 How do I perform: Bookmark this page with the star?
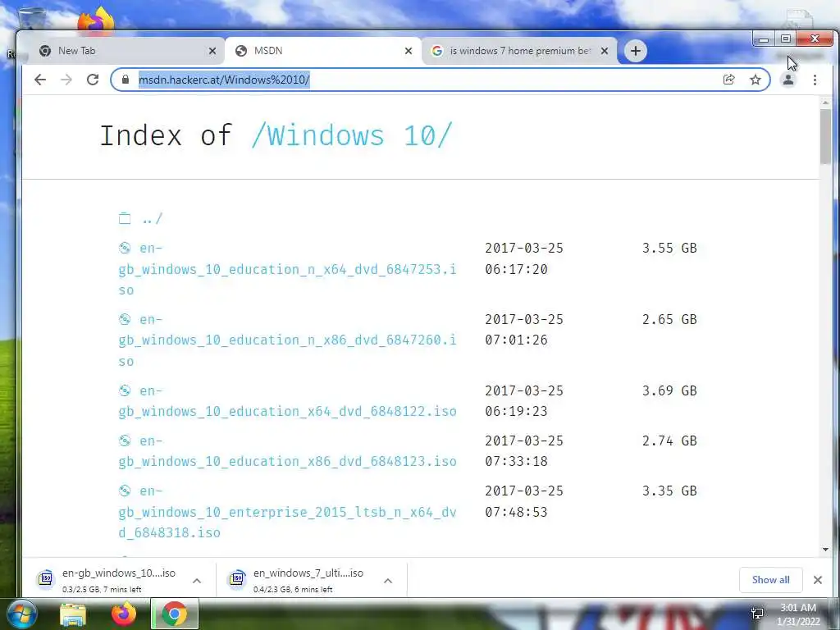(756, 80)
